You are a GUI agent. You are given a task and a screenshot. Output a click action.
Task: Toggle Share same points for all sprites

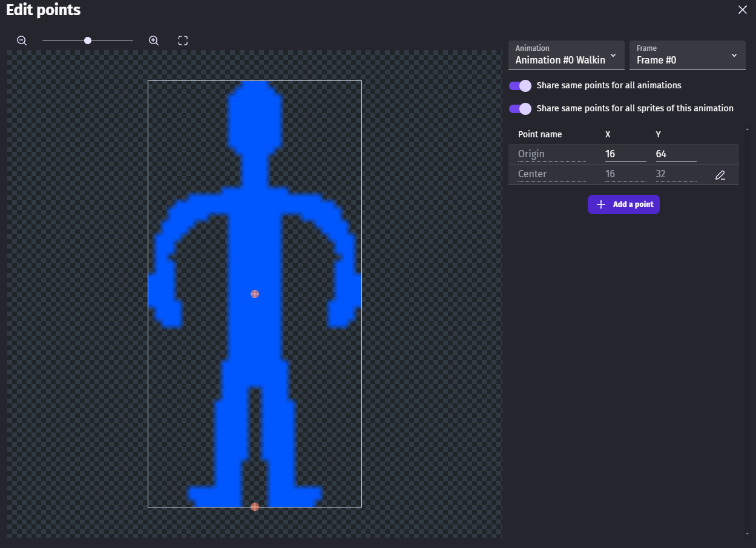(520, 109)
